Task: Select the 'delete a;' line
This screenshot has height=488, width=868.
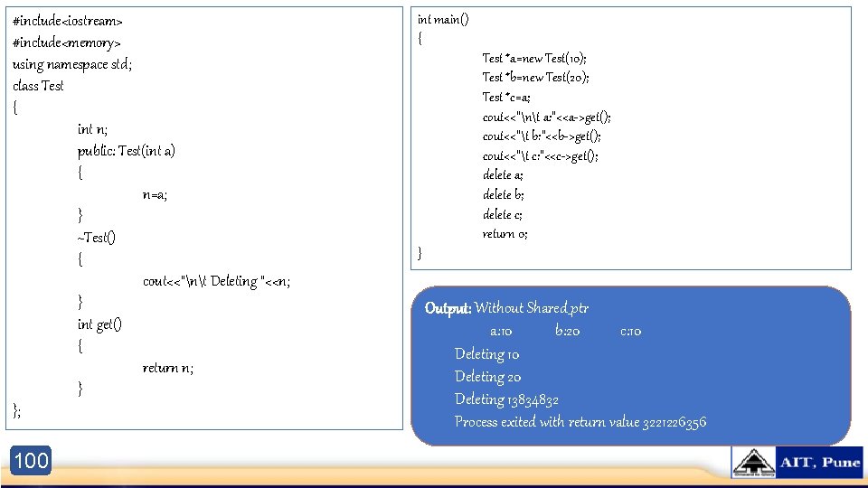Action: (503, 175)
